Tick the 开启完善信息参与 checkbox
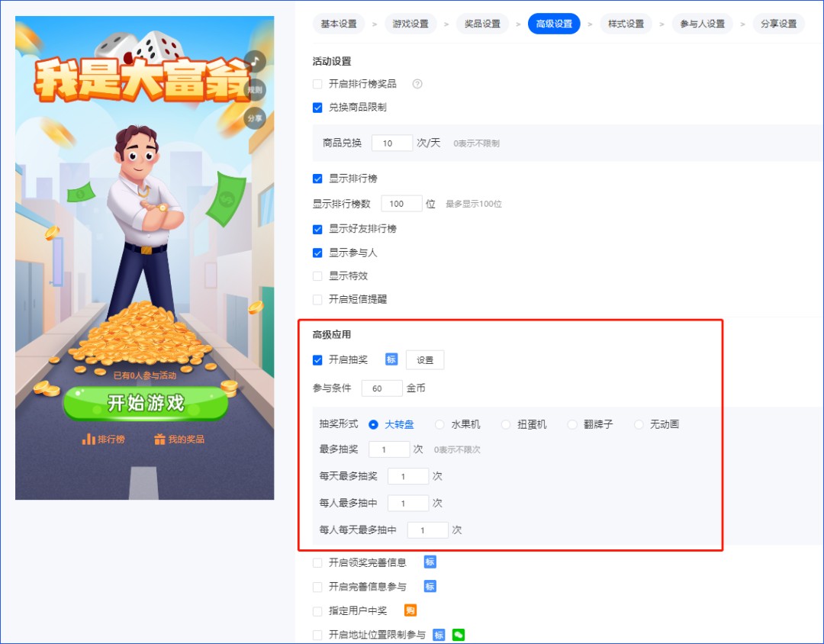Screen dimensions: 824x644 click(317, 587)
